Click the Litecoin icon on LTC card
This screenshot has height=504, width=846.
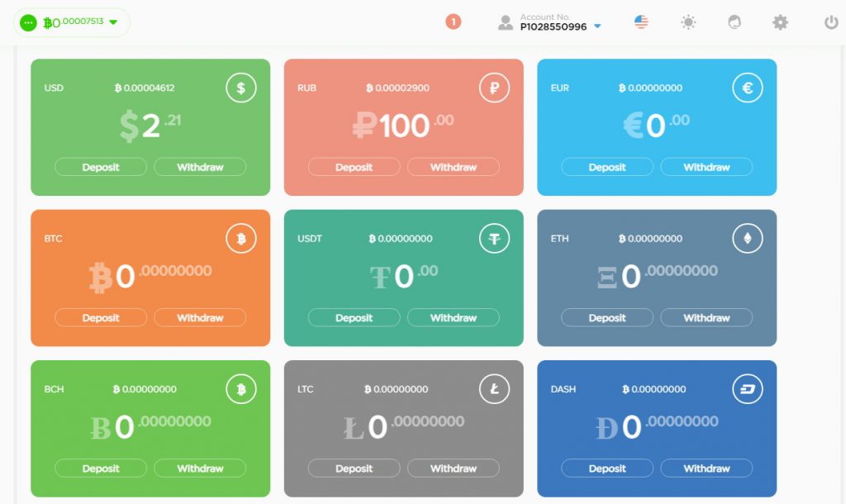[x=494, y=390]
